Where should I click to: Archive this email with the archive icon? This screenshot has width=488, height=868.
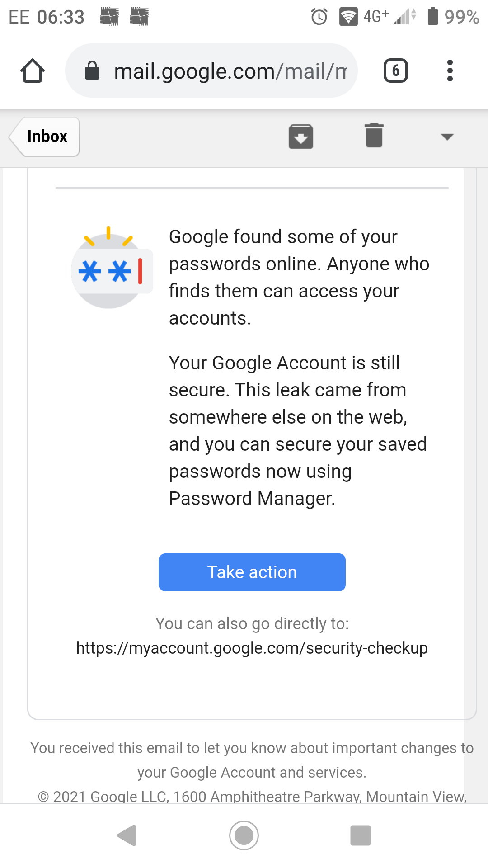(301, 136)
